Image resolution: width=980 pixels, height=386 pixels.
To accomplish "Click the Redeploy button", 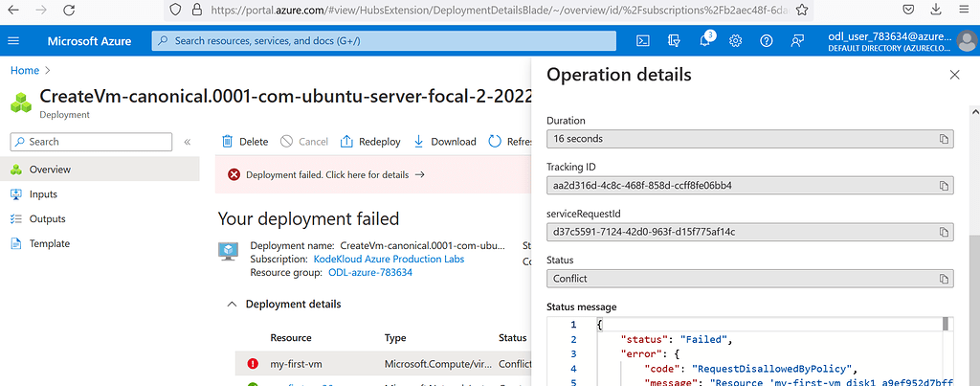I will 370,142.
